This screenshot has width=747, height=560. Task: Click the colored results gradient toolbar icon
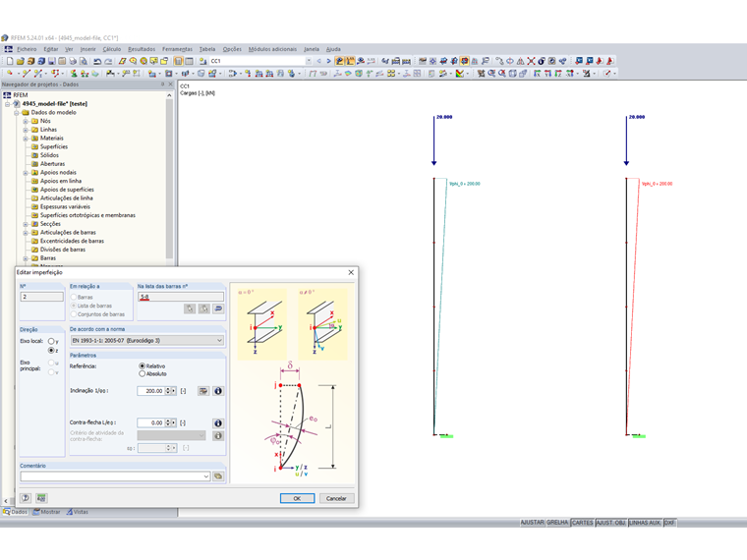tap(459, 74)
